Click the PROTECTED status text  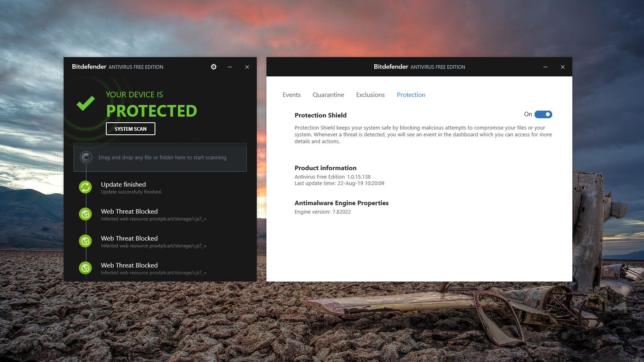[151, 111]
